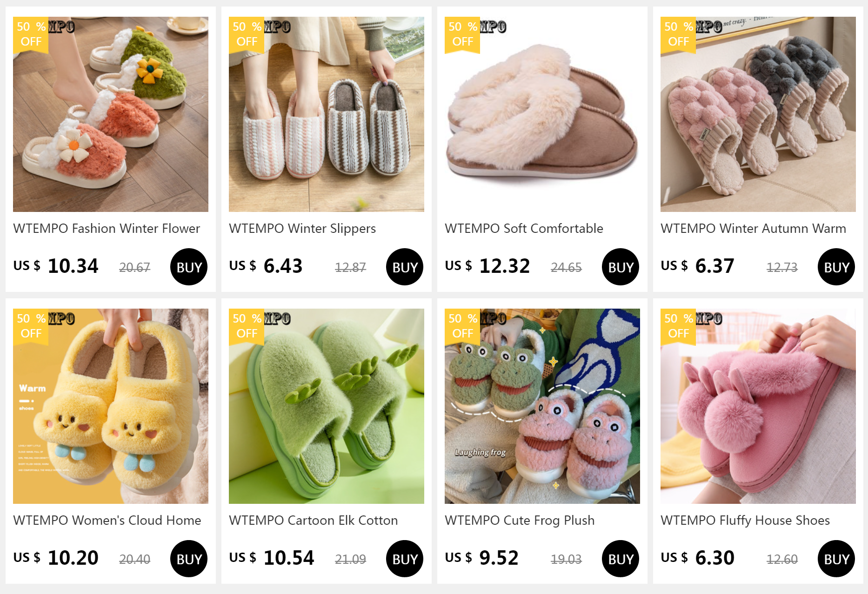Open the yellow cloud slippers image
868x594 pixels.
click(x=111, y=406)
